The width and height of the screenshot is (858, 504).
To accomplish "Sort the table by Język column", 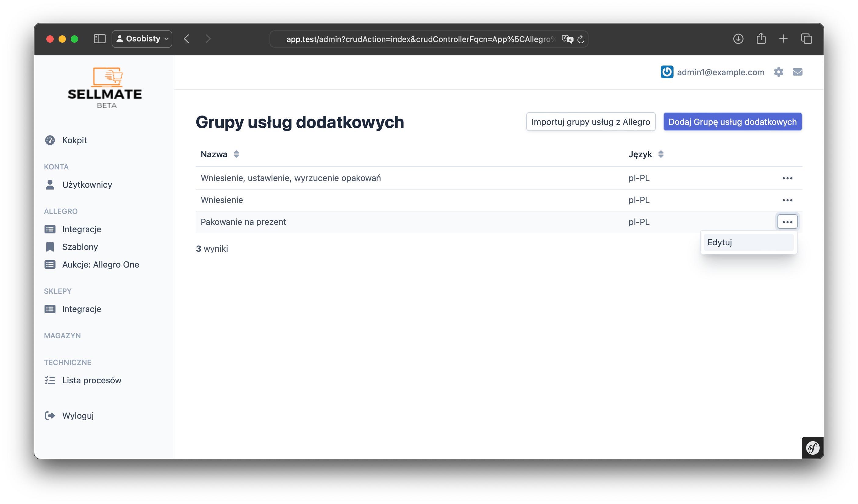I will pos(646,154).
